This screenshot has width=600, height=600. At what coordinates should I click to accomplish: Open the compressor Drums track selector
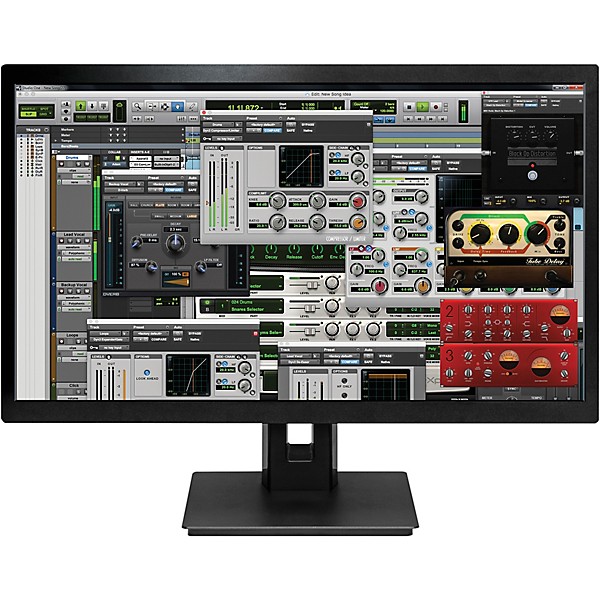218,124
